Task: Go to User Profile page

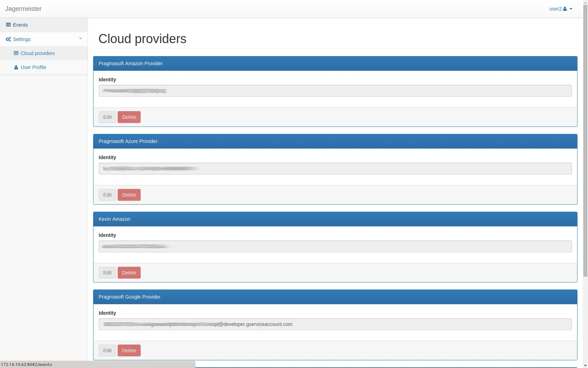Action: 33,67
